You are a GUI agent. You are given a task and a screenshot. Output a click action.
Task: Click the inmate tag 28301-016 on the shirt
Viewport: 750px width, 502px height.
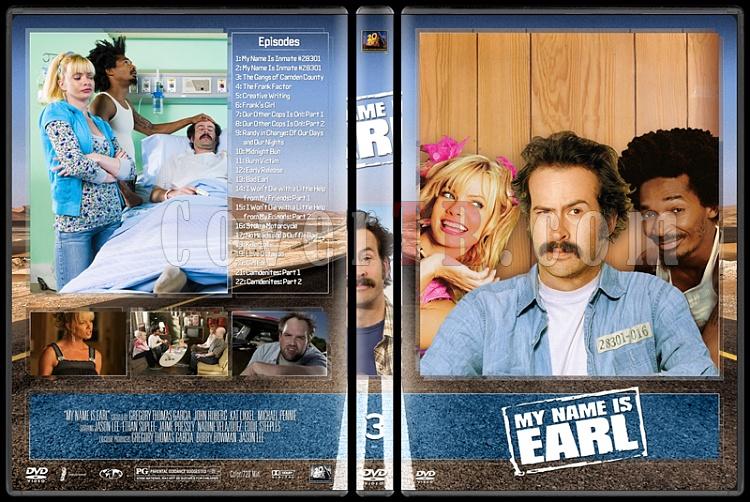click(624, 338)
